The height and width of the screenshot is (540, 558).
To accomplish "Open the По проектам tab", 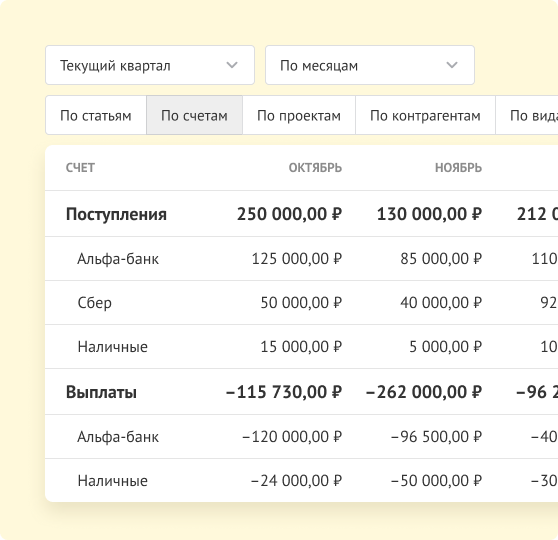I will pos(299,115).
